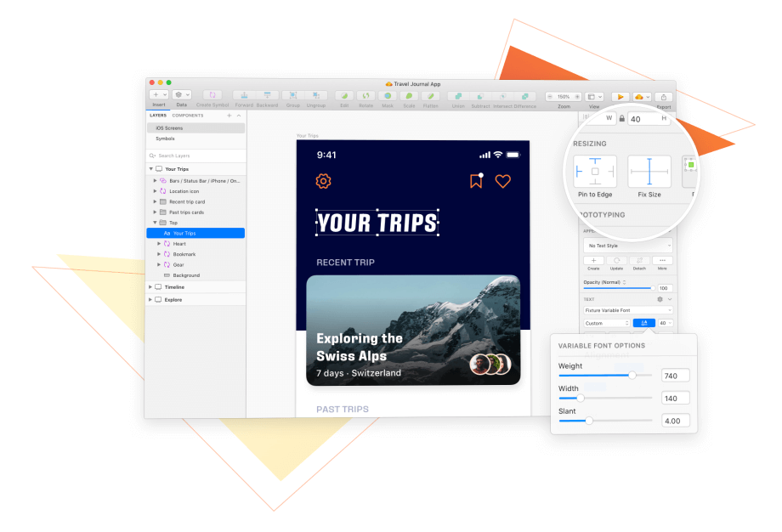This screenshot has height=532, width=782.
Task: Expand the Location icon layer
Action: click(155, 191)
